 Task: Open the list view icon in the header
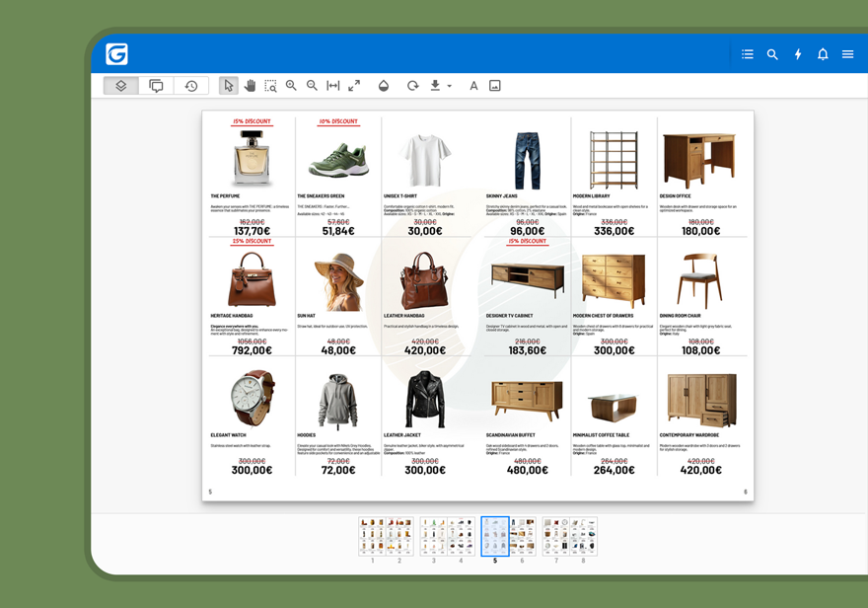point(748,54)
